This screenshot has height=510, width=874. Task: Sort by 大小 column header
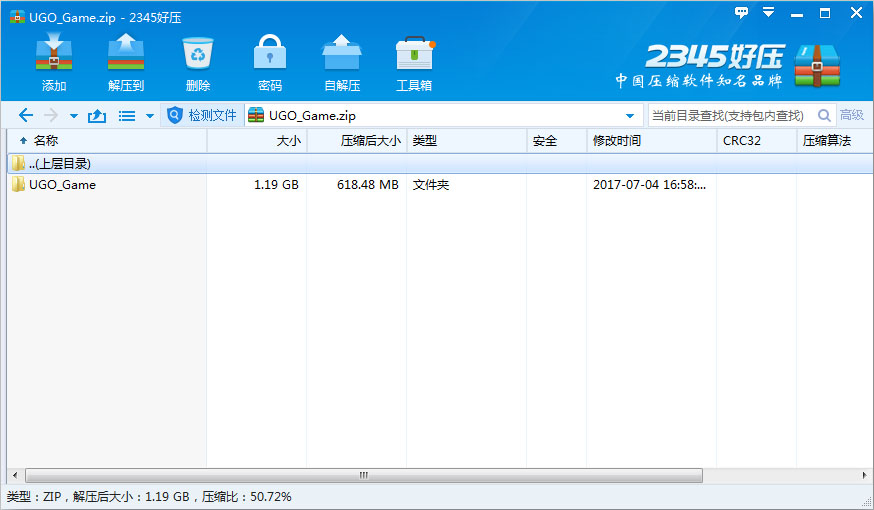[x=257, y=140]
